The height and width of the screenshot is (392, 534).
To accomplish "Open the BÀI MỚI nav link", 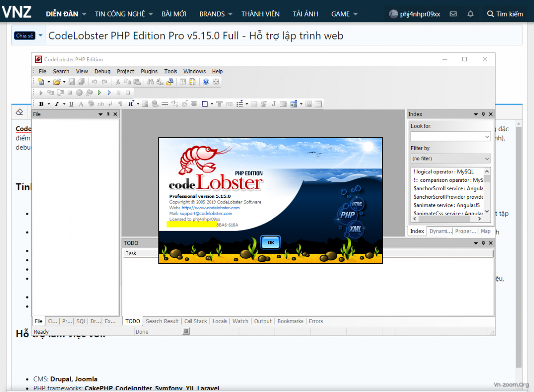I will point(174,14).
